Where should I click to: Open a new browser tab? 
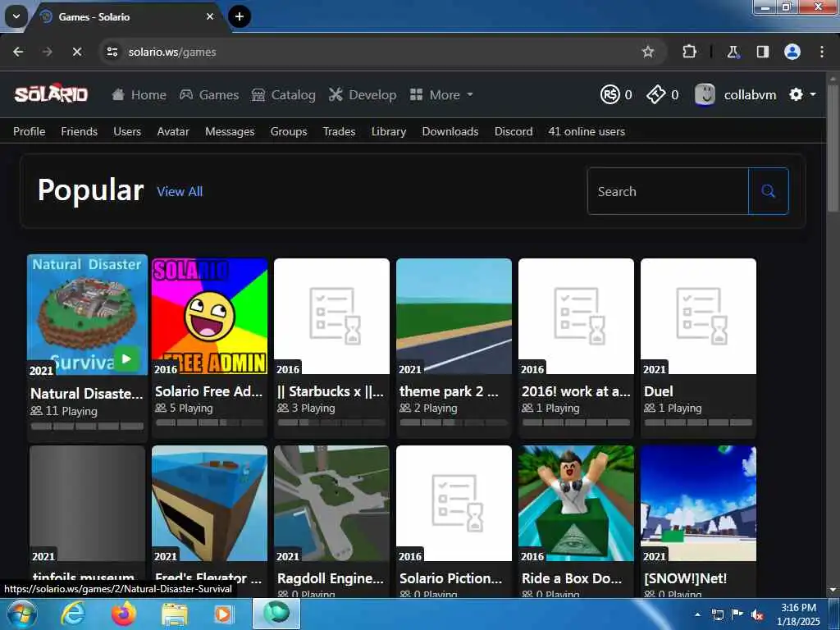[x=240, y=16]
